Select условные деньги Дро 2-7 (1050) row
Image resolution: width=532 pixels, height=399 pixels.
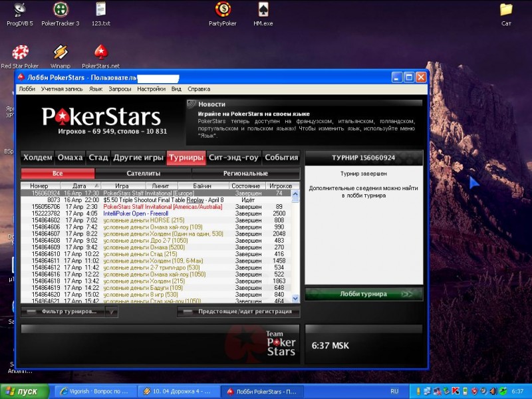tap(156, 241)
